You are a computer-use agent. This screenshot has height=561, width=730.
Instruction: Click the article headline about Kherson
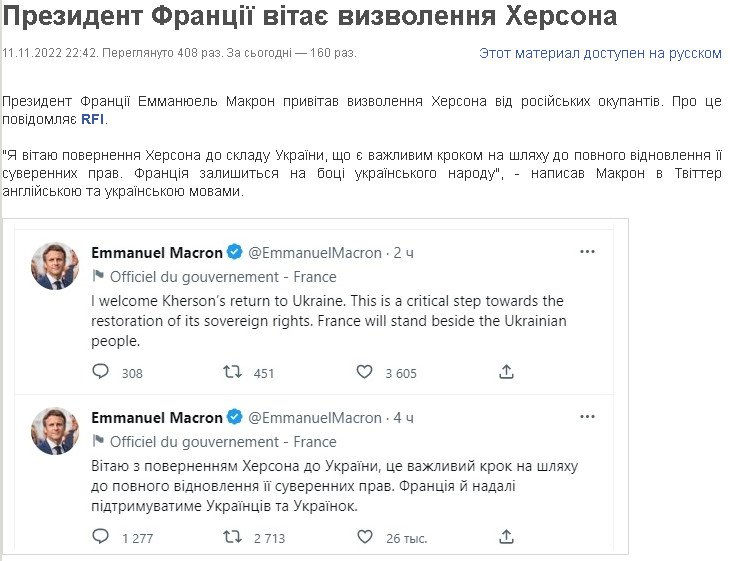point(310,17)
